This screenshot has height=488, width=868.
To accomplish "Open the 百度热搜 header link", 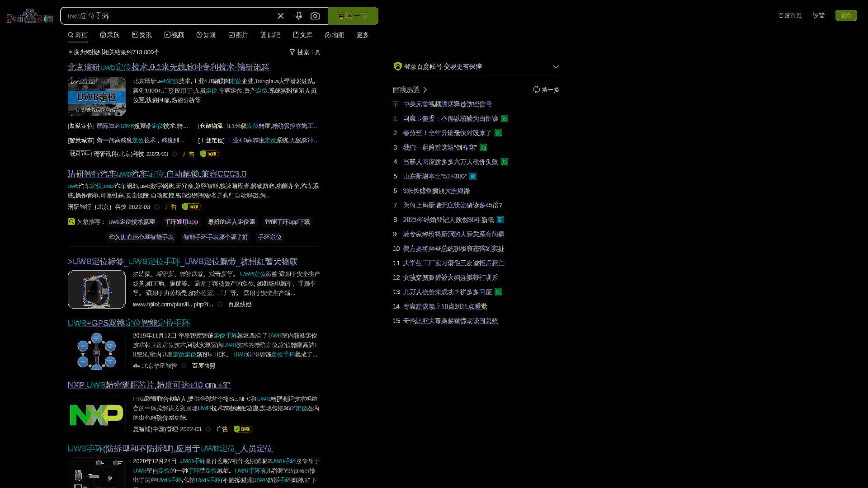I will coord(410,90).
